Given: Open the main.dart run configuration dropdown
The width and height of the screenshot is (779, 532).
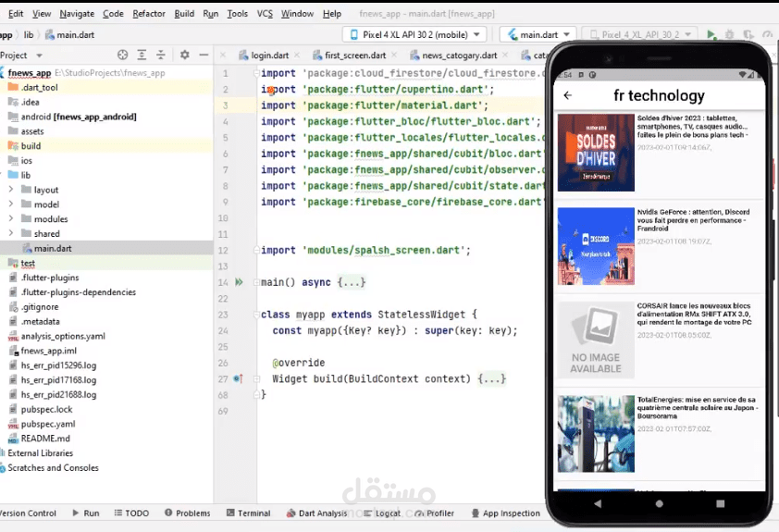Looking at the screenshot, I should pyautogui.click(x=538, y=34).
